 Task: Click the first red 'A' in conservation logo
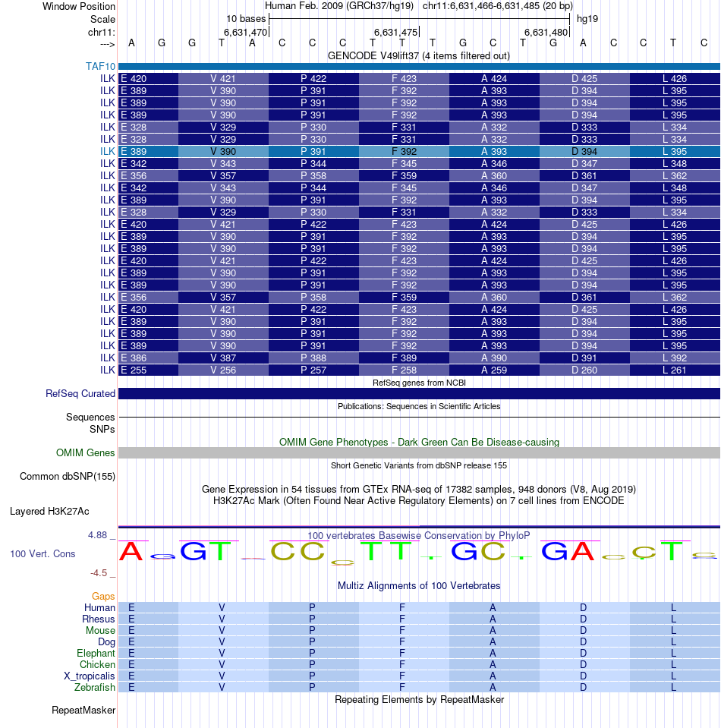click(x=131, y=552)
